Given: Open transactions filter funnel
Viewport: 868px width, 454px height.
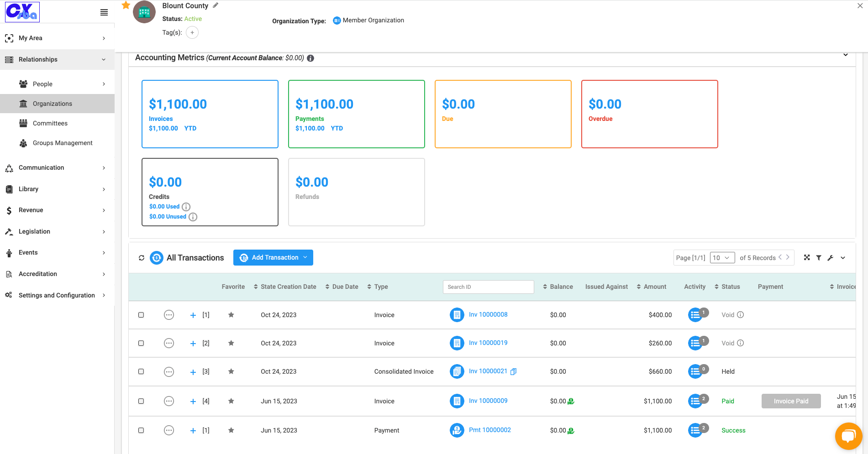Looking at the screenshot, I should [x=819, y=258].
